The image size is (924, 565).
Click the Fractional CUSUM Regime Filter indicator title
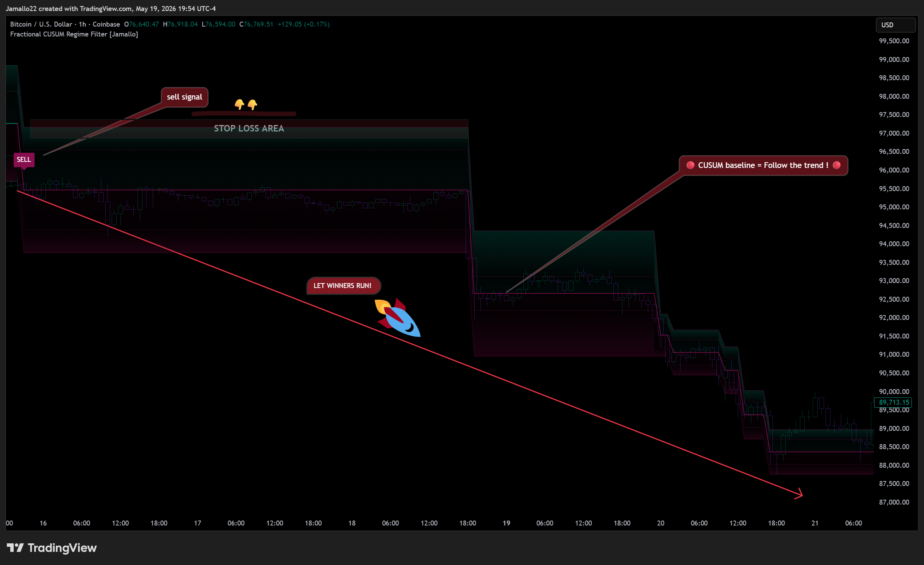coord(74,34)
